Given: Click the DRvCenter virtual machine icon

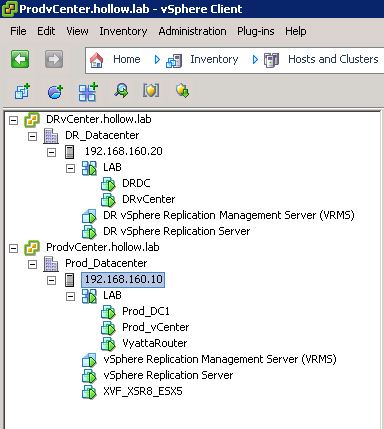Looking at the screenshot, I should click(x=108, y=200).
